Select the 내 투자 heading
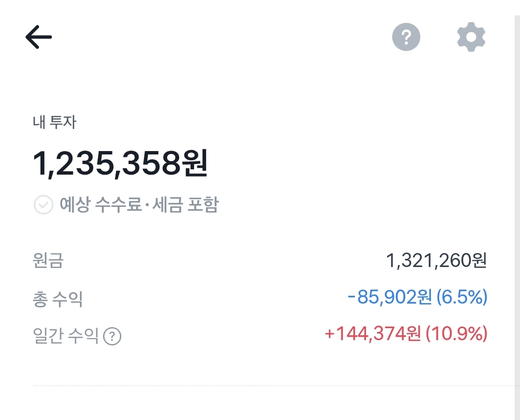 (x=54, y=123)
